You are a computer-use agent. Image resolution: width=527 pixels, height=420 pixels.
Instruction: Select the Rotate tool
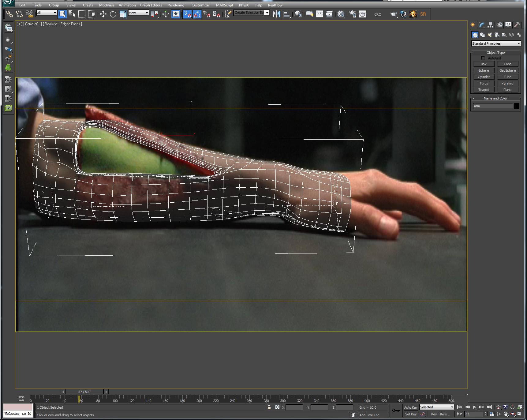(113, 14)
